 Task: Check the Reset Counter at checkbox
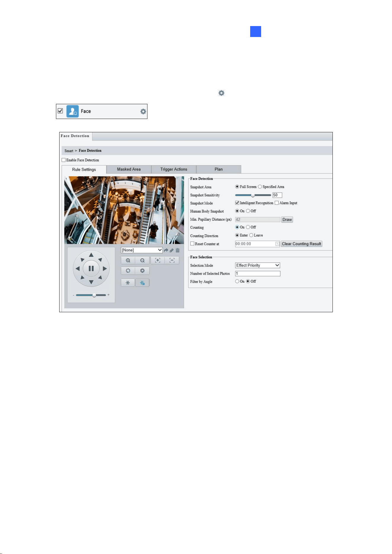pyautogui.click(x=192, y=244)
